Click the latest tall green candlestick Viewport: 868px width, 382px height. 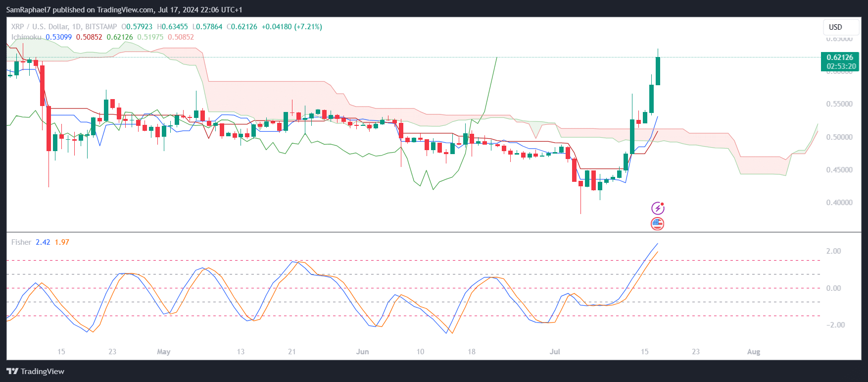click(x=658, y=71)
